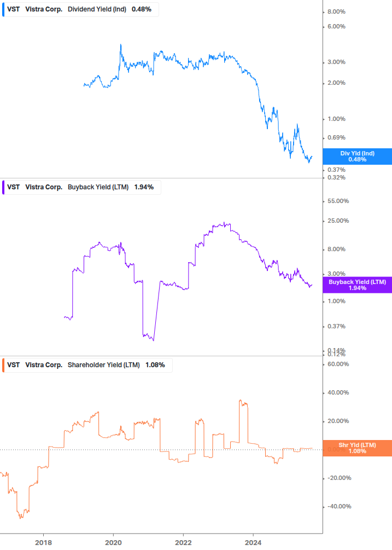Image resolution: width=392 pixels, height=550 pixels.
Task: Click the 1.94% value in the buyback legend
Action: pos(144,187)
